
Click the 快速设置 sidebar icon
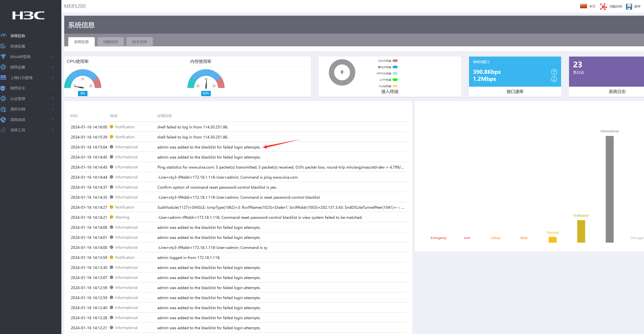coord(3,46)
